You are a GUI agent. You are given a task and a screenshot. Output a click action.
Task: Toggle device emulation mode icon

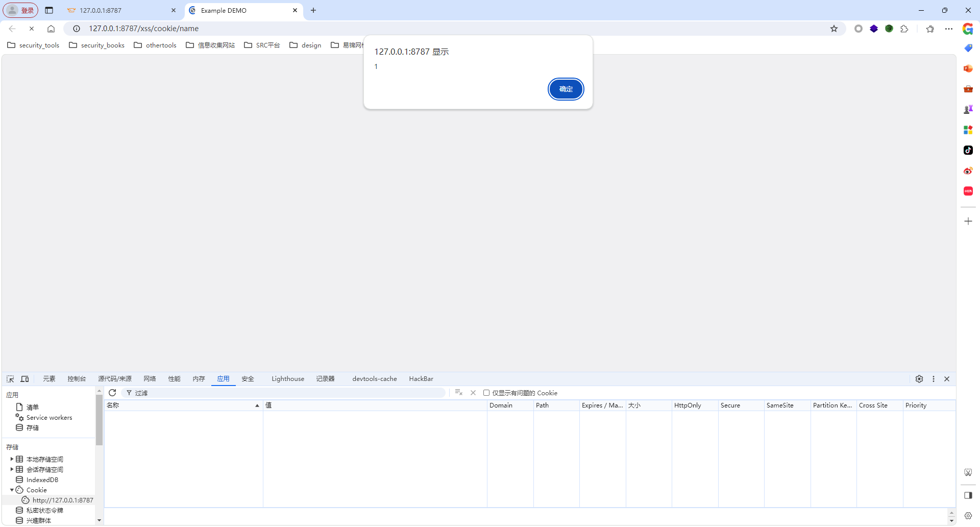point(24,379)
